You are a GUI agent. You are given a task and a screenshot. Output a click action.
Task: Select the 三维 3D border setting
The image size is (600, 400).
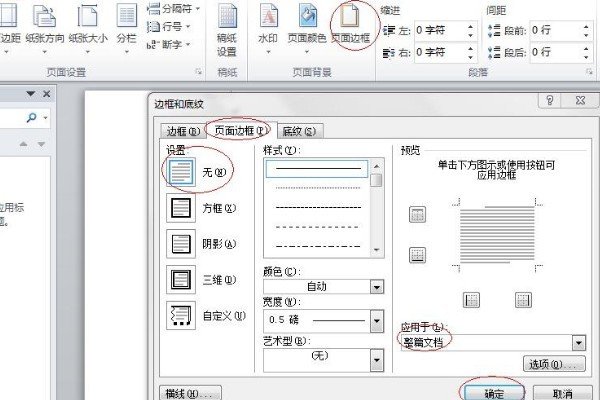202,280
